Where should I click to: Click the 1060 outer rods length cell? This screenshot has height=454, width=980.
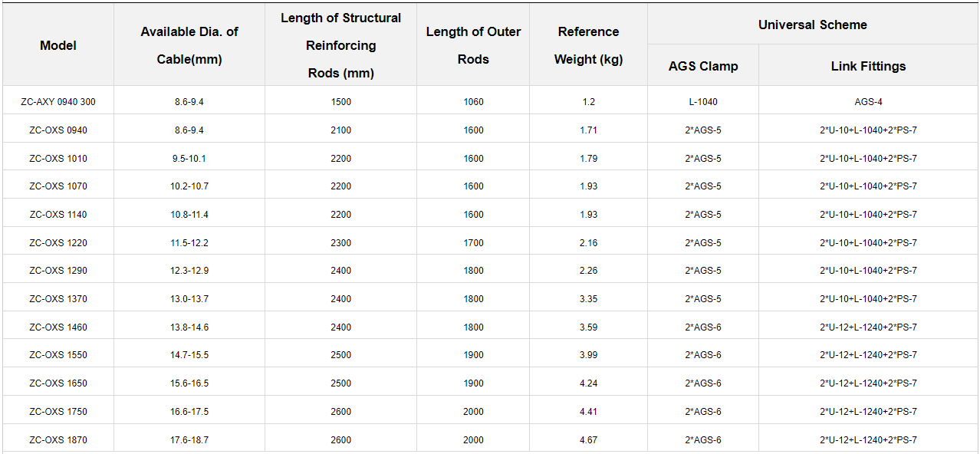473,102
